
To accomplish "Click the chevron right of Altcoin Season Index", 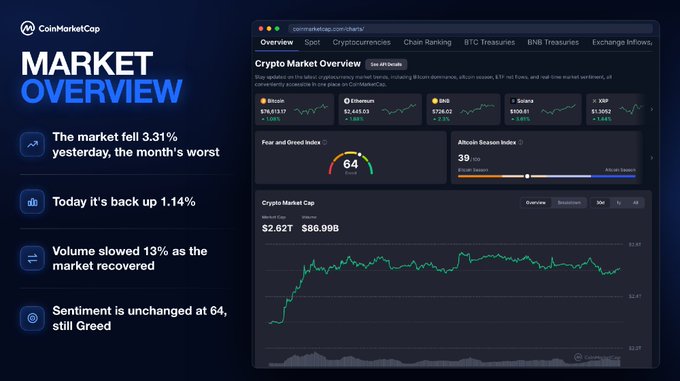I will point(652,158).
